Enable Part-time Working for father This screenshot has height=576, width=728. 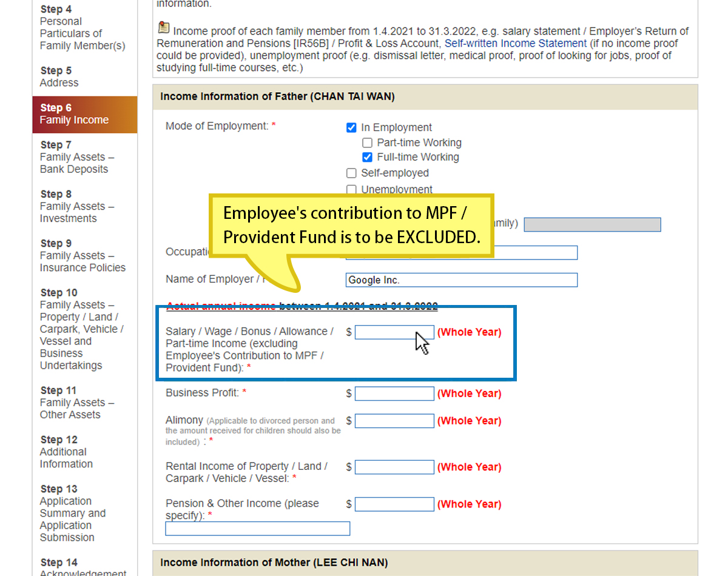tap(368, 142)
